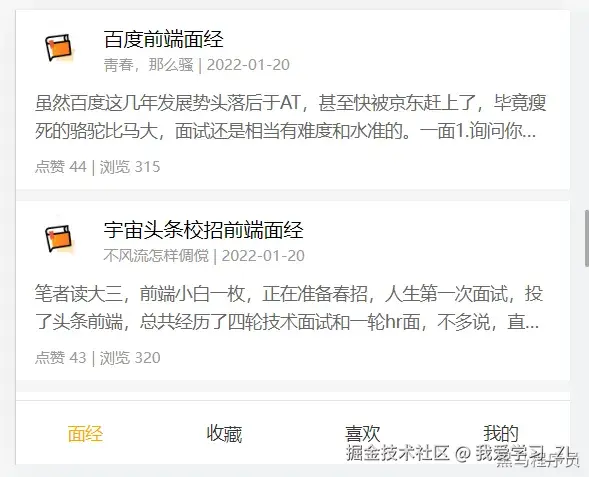Image resolution: width=589 pixels, height=477 pixels.
Task: Click 点赞 43 on Toutiao post
Action: (60, 358)
